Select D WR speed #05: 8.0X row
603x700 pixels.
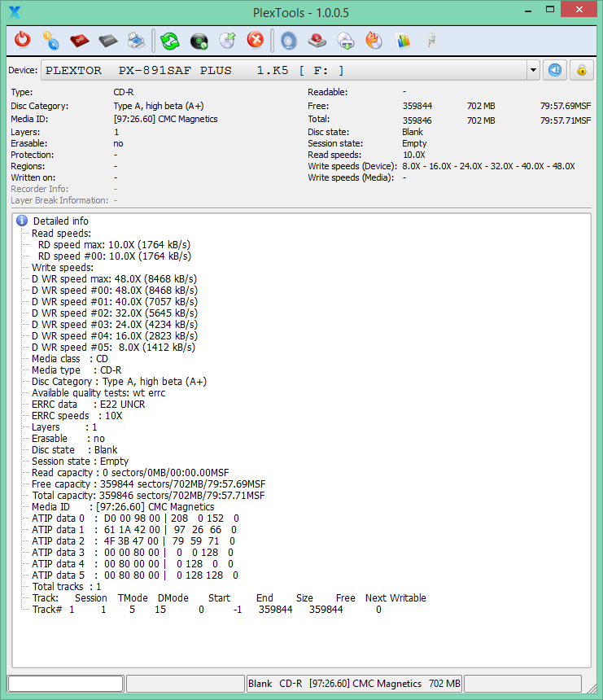tap(113, 347)
